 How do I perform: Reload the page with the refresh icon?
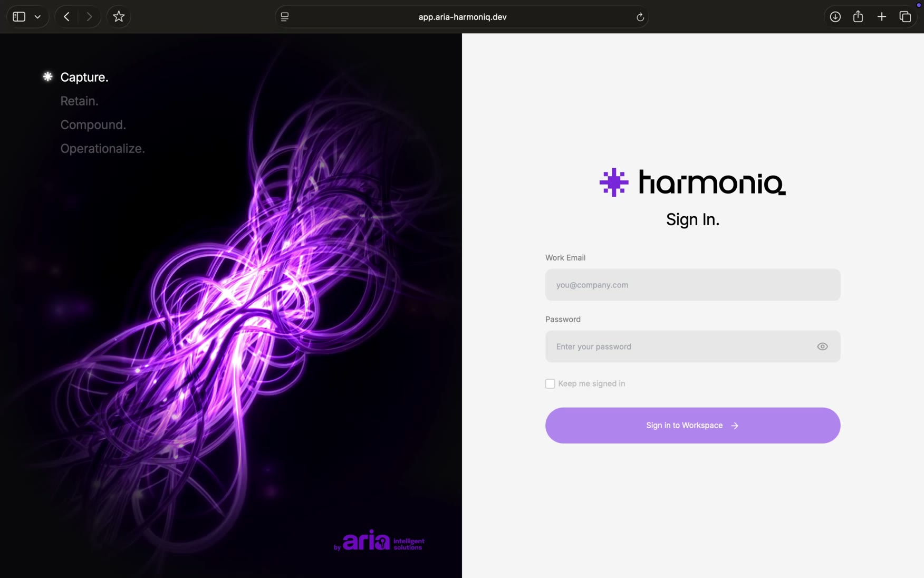[x=640, y=17]
